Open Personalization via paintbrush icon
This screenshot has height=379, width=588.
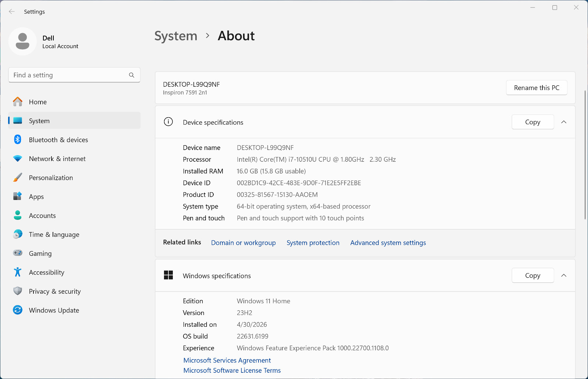click(x=18, y=178)
